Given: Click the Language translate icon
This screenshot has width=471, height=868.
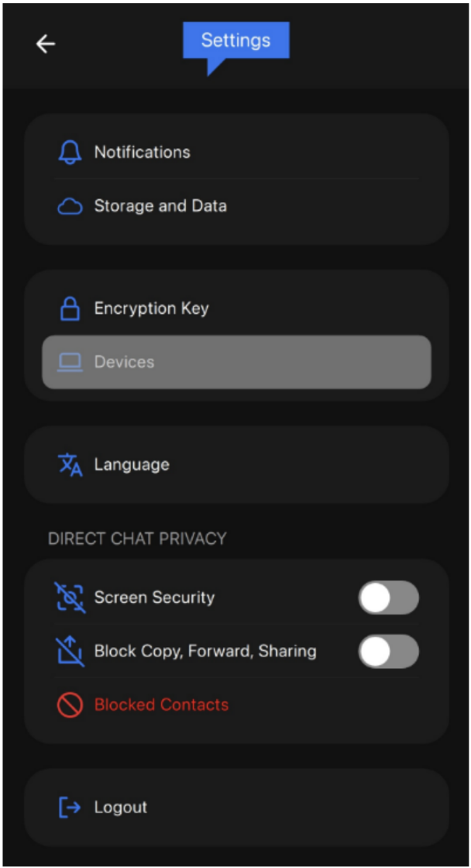Looking at the screenshot, I should (70, 464).
